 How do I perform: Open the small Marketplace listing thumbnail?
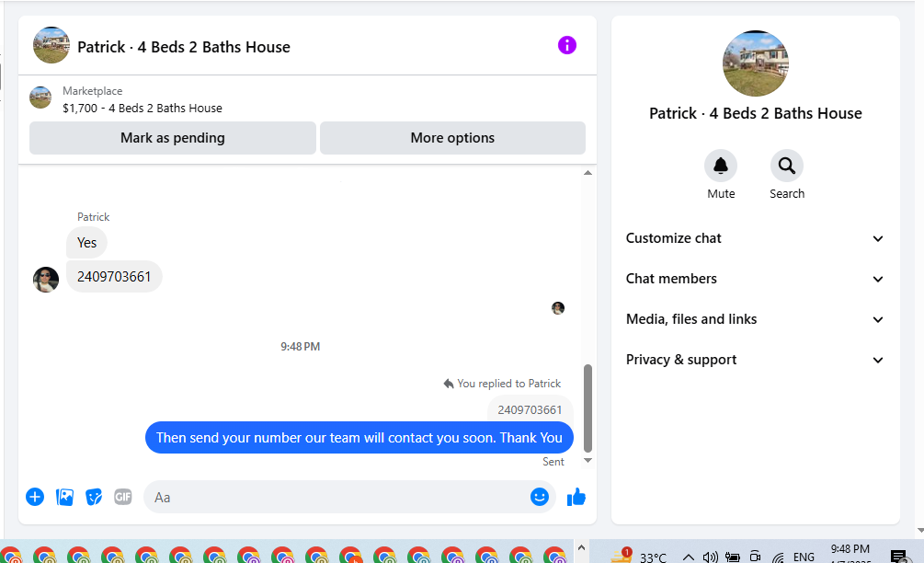[x=40, y=98]
